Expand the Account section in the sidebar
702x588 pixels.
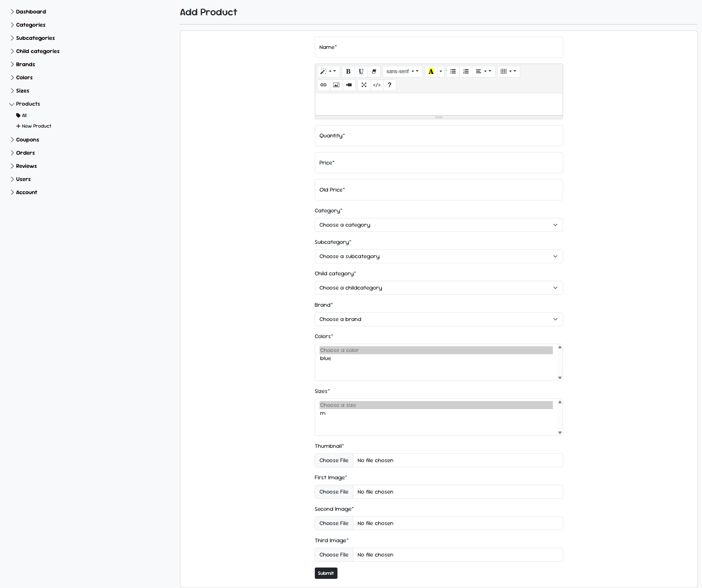[26, 192]
